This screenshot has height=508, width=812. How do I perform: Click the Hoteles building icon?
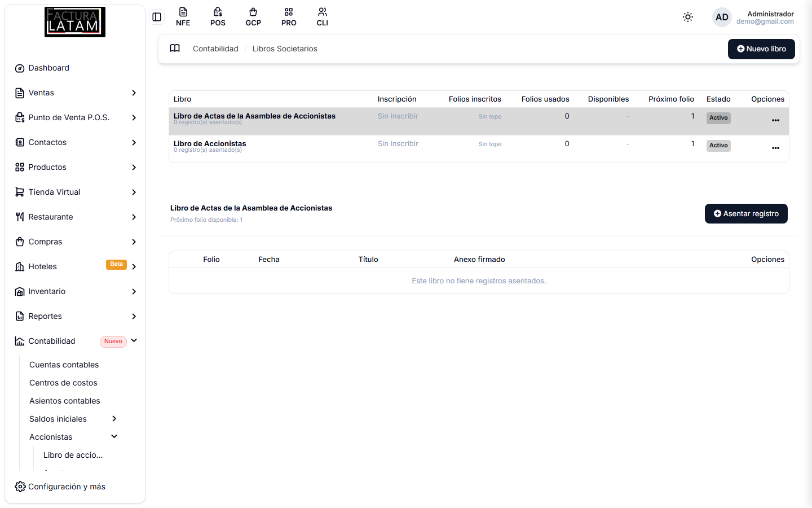[20, 266]
